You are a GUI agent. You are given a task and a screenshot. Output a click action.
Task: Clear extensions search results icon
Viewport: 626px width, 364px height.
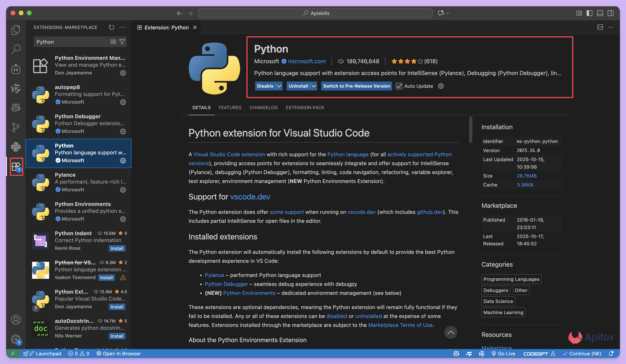[113, 42]
